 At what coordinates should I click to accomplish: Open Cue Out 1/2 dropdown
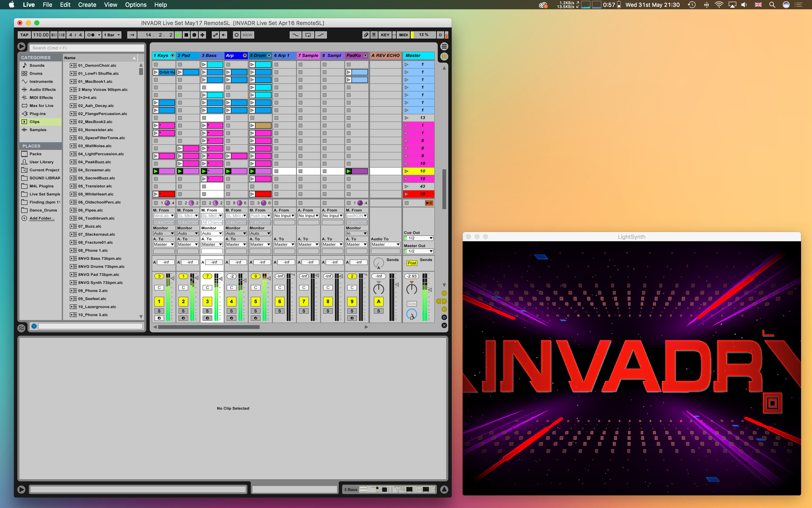click(418, 238)
